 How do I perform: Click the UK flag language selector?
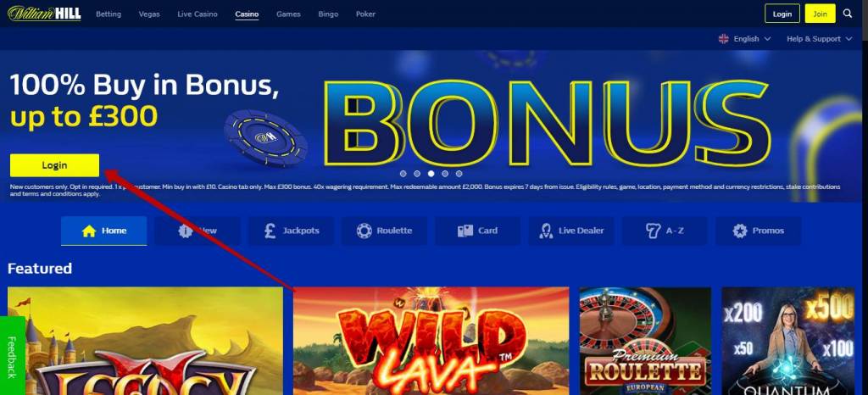[724, 39]
